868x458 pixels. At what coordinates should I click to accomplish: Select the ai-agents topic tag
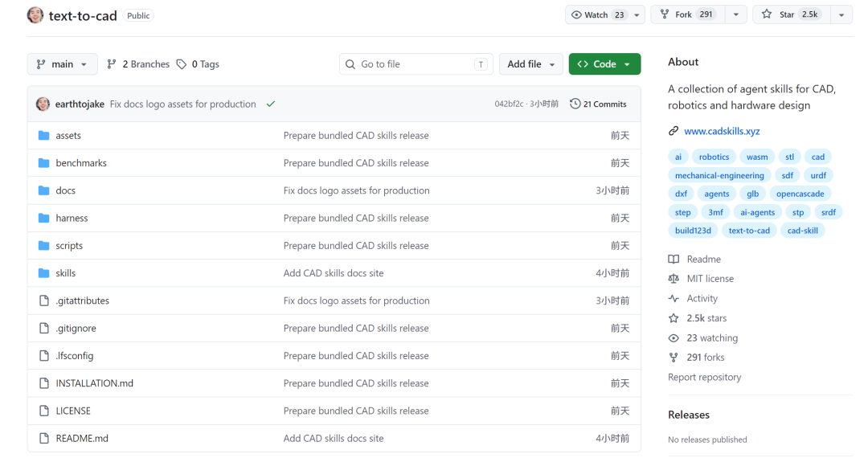click(757, 212)
